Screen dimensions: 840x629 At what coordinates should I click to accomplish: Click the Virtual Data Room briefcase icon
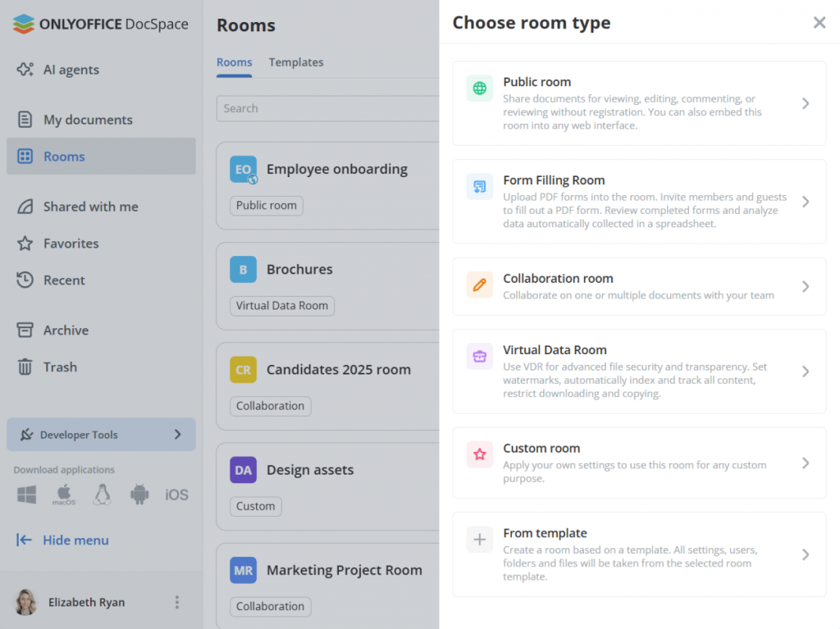point(480,357)
